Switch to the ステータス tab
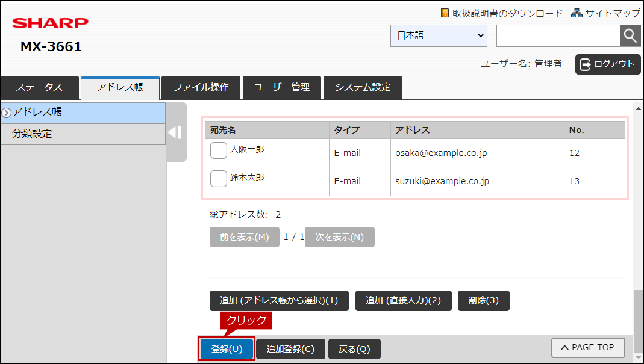This screenshot has height=364, width=644. tap(39, 87)
